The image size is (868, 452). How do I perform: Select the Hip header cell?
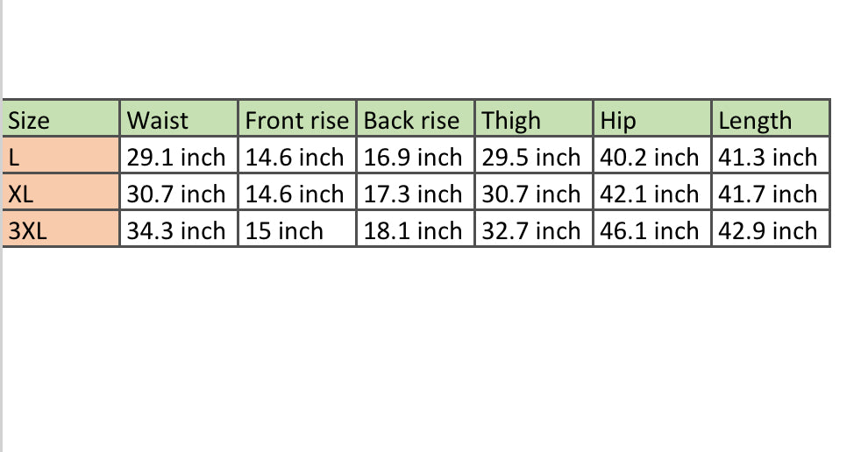(652, 120)
